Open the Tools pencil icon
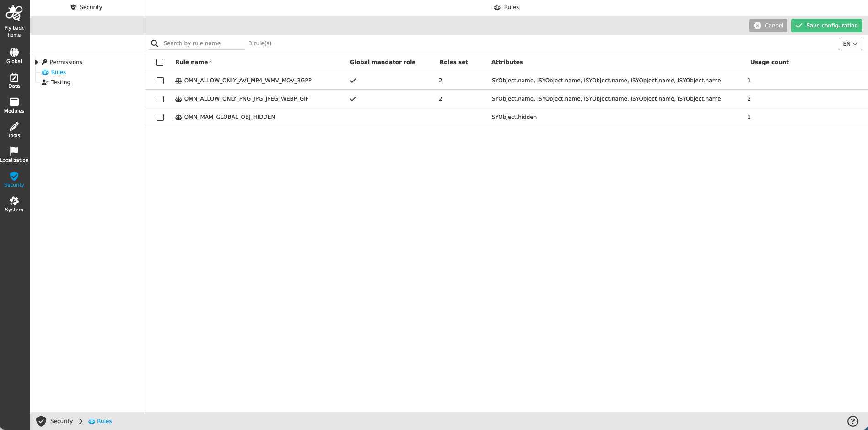868x430 pixels. 14,127
